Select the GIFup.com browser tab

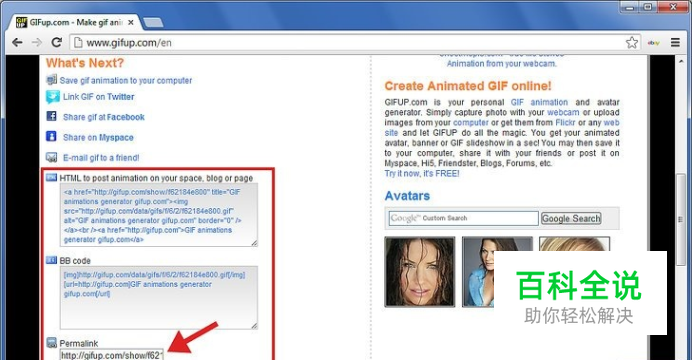pos(75,22)
